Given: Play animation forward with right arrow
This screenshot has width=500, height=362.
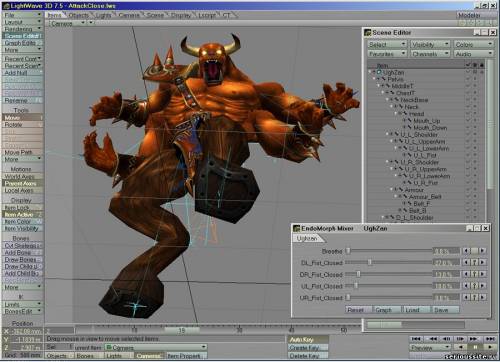Looking at the screenshot, I should pyautogui.click(x=490, y=347).
